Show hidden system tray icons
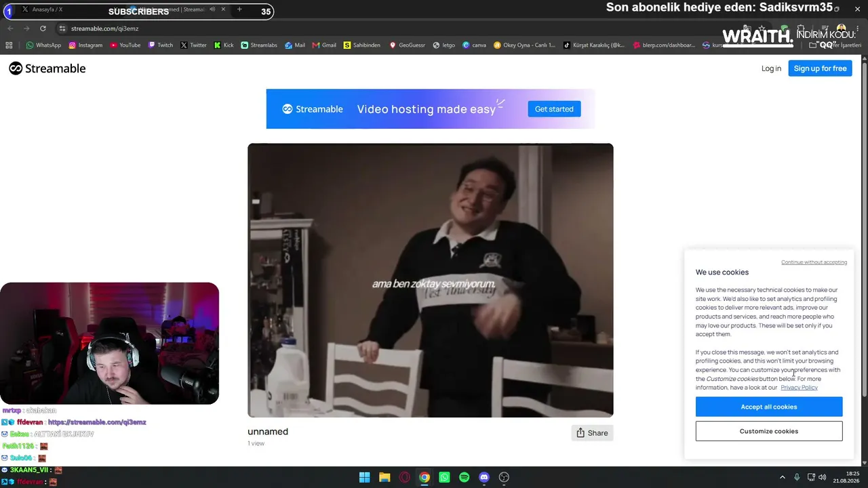The image size is (868, 488). pyautogui.click(x=782, y=477)
